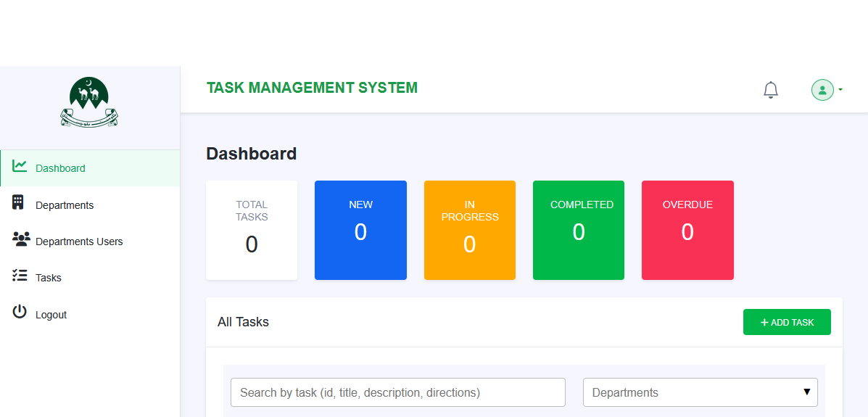This screenshot has width=868, height=417.
Task: Click the Task Management System title
Action: [x=312, y=88]
